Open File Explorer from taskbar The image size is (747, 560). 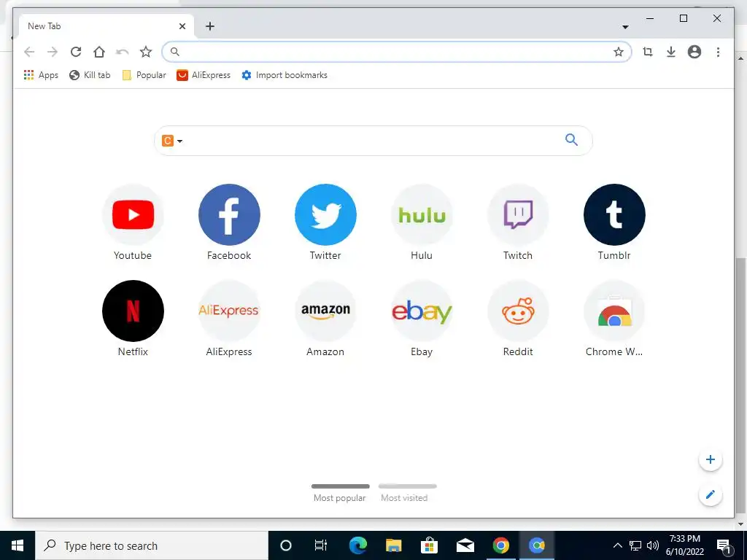[393, 545]
